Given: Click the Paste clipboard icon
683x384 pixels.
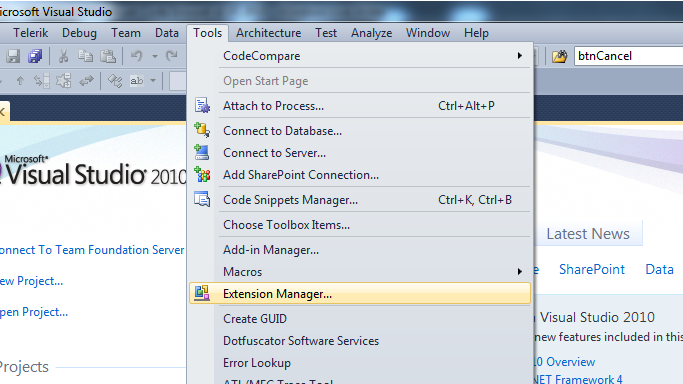Looking at the screenshot, I should coord(108,56).
